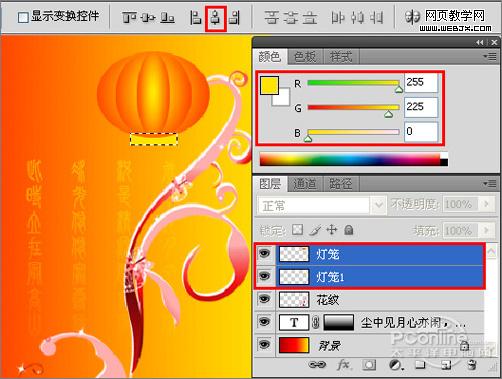Distribute right edges of layers

pyautogui.click(x=376, y=17)
